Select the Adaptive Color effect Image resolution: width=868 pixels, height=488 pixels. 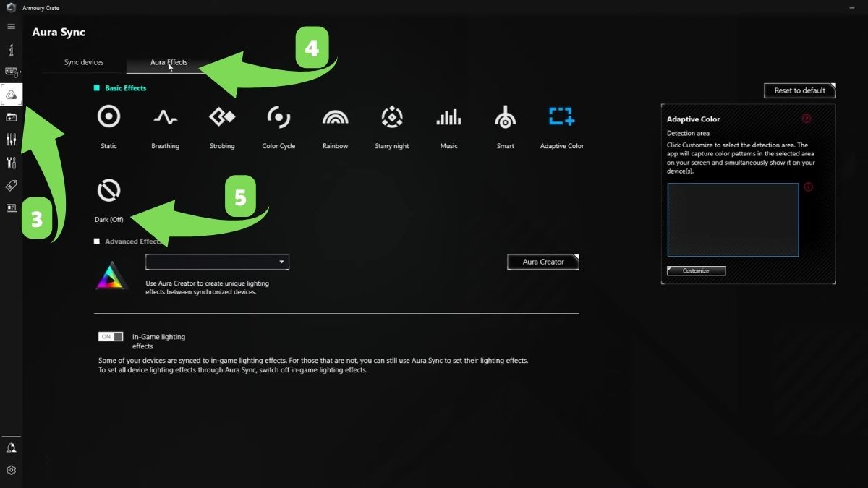562,126
